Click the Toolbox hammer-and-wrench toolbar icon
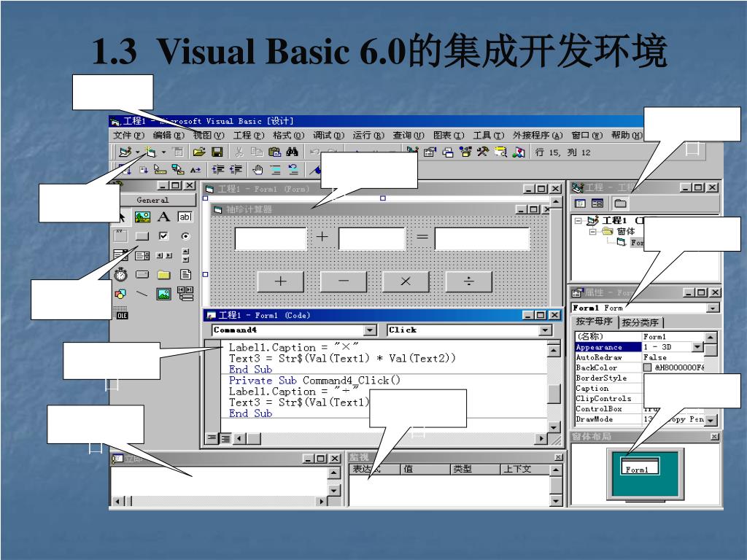Screen dimensions: 747x560 [483, 152]
